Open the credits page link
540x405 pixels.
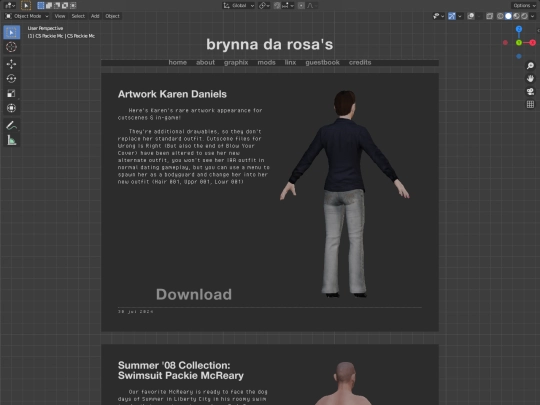pyautogui.click(x=360, y=62)
